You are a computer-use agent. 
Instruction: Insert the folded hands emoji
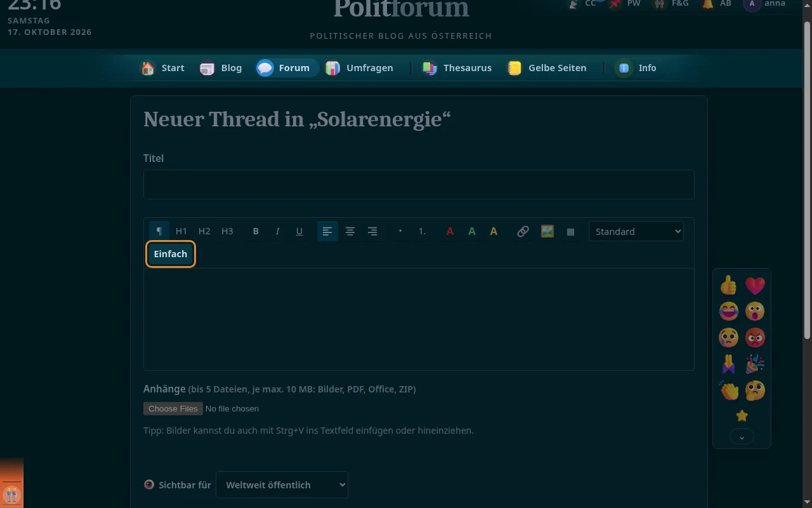(x=729, y=364)
